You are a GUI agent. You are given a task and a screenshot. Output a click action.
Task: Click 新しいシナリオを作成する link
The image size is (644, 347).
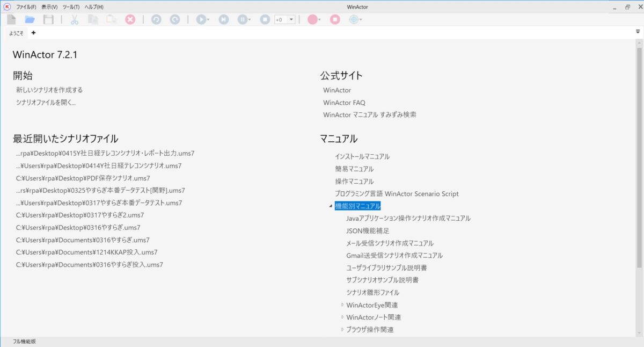click(x=49, y=90)
